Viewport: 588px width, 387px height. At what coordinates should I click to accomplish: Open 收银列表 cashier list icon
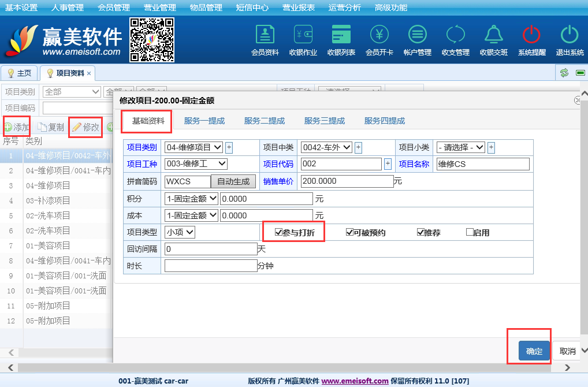341,40
